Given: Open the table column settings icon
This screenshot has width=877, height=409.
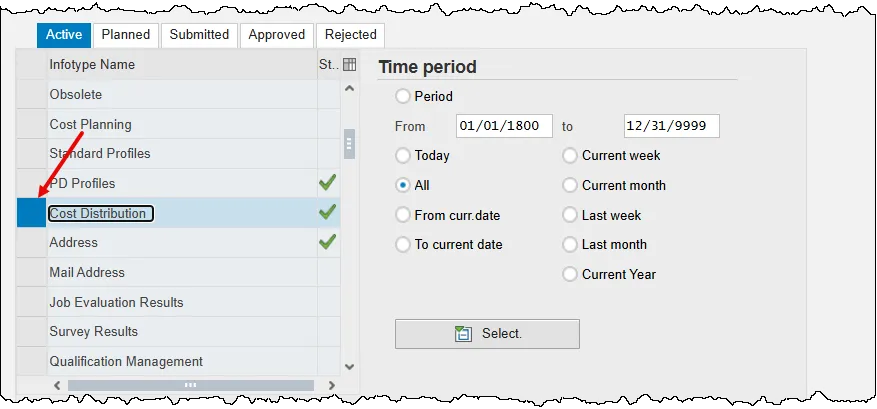Looking at the screenshot, I should [349, 65].
